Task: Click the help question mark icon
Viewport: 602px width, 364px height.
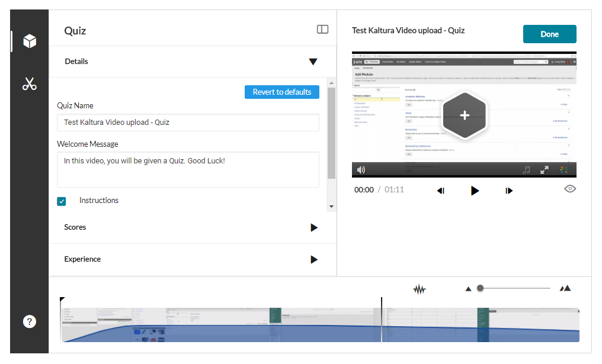Action: point(30,321)
